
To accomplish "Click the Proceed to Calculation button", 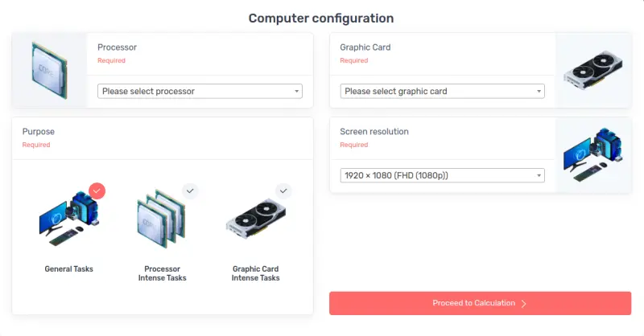I will click(x=480, y=303).
